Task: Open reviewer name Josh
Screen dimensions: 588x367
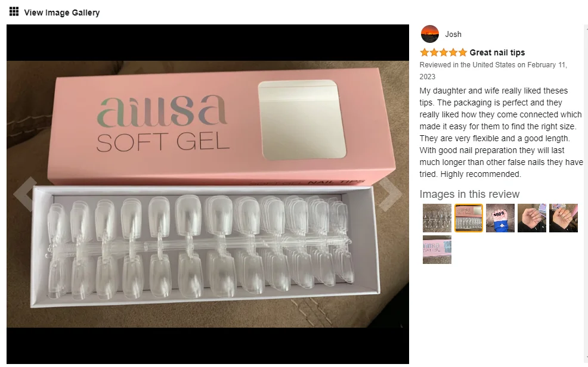Action: coord(453,34)
